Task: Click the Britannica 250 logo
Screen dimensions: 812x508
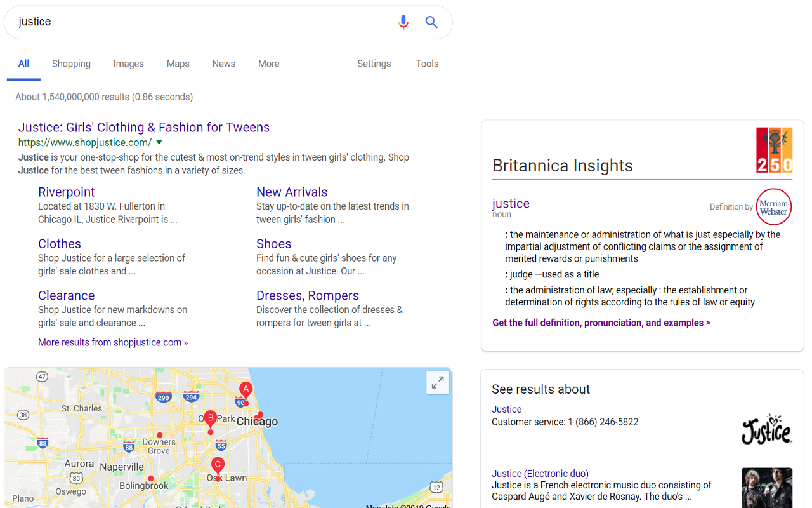Action: 774,150
